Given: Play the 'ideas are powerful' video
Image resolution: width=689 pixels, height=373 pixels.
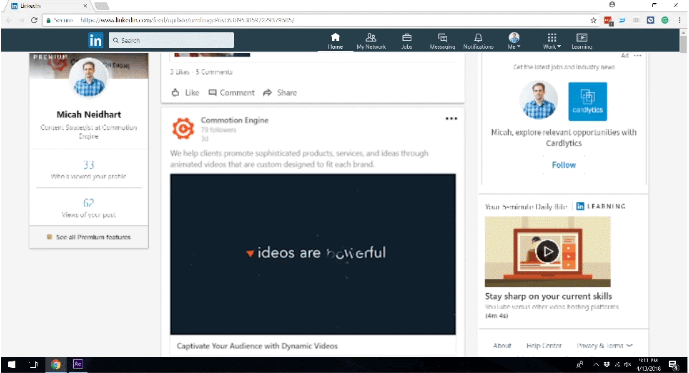Looking at the screenshot, I should pos(313,254).
